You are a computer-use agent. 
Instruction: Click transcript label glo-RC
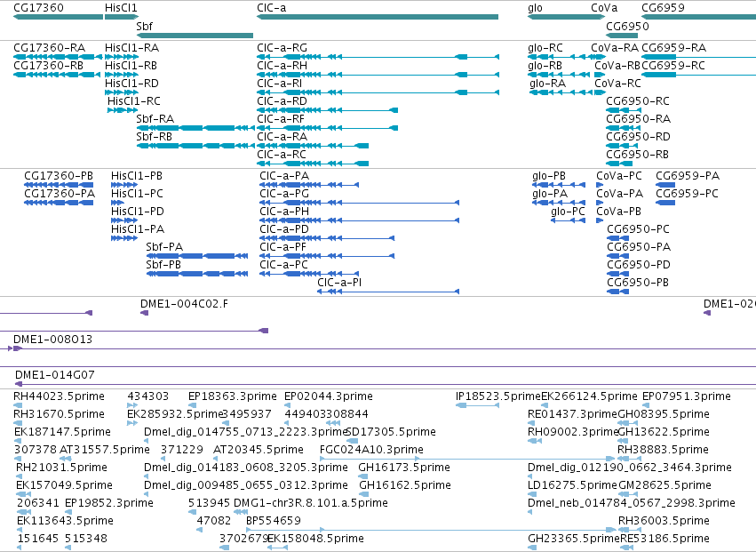pos(545,48)
